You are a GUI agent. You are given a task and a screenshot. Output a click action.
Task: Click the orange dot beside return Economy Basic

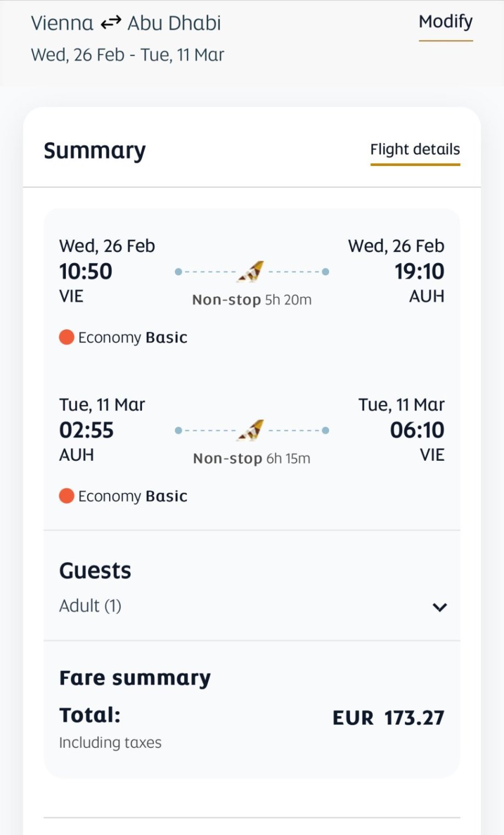click(67, 496)
